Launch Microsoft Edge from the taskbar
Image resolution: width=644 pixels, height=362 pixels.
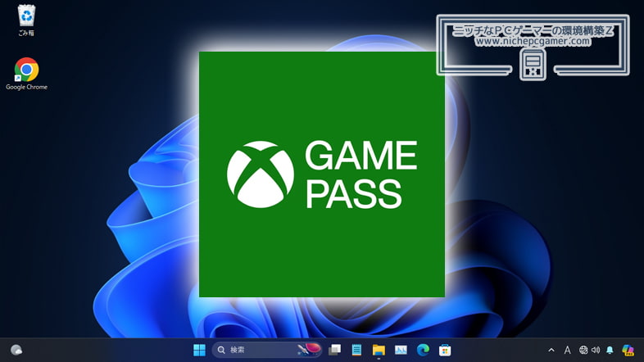[423, 350]
